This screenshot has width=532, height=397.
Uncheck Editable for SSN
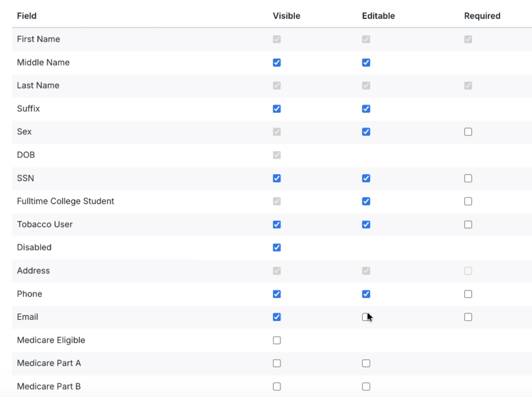pyautogui.click(x=366, y=178)
